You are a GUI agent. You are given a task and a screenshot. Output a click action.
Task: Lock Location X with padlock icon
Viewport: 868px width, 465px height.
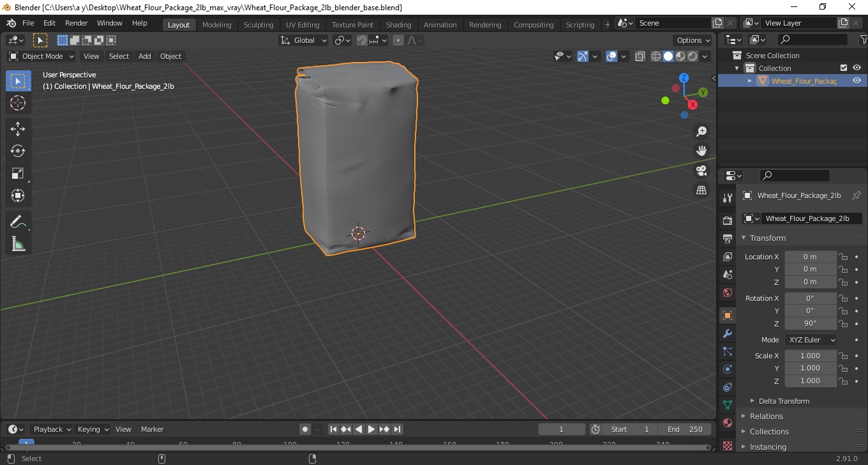coord(843,257)
